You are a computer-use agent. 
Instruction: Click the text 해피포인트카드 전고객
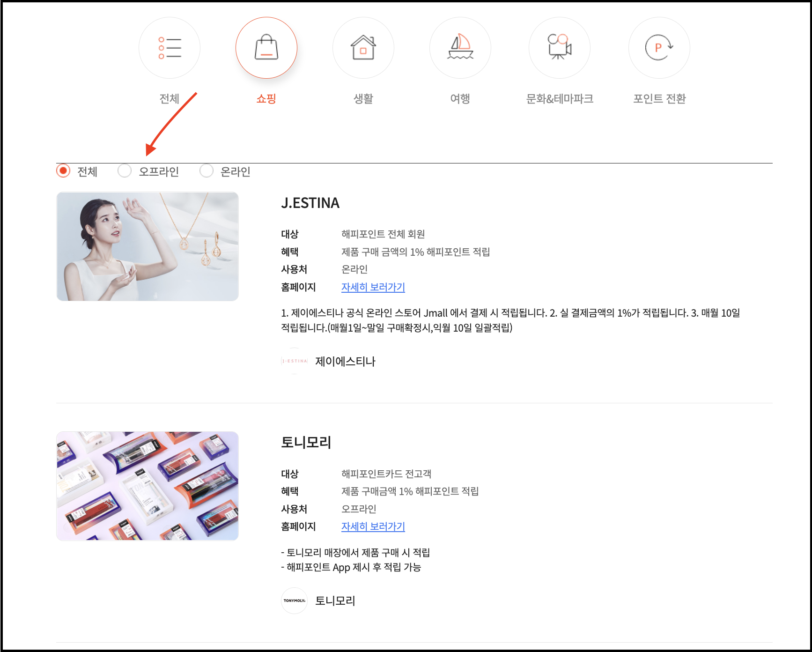coord(386,474)
